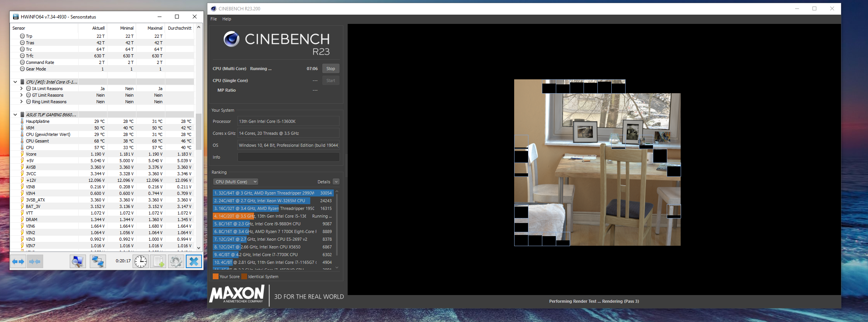The width and height of the screenshot is (868, 322).
Task: Select ranking entry Intel Core i7-7700K CPU
Action: tap(273, 255)
